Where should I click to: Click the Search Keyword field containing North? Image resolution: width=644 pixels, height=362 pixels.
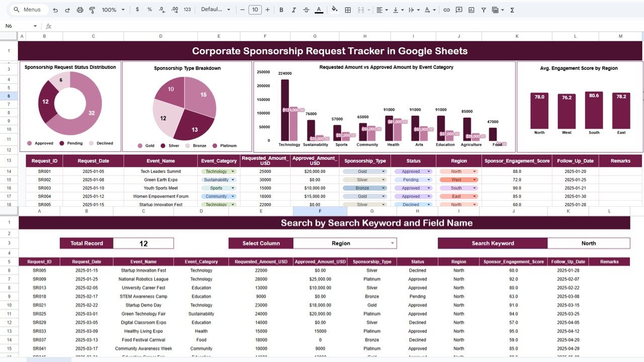tap(589, 243)
